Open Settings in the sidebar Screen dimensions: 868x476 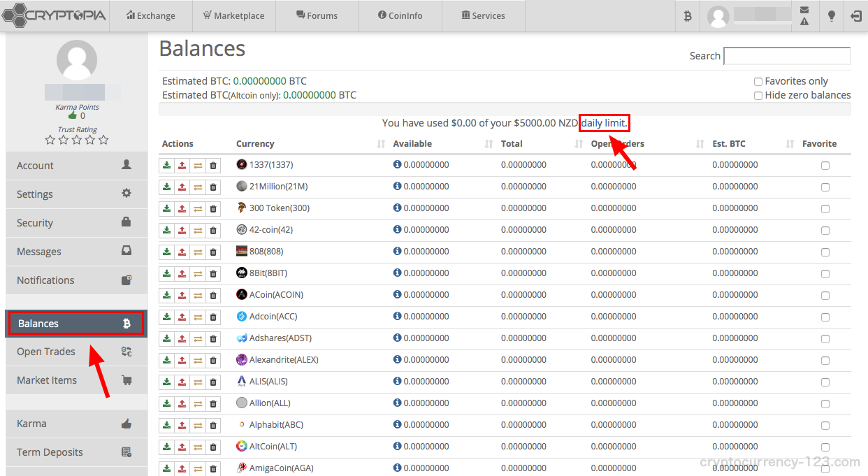[77, 194]
